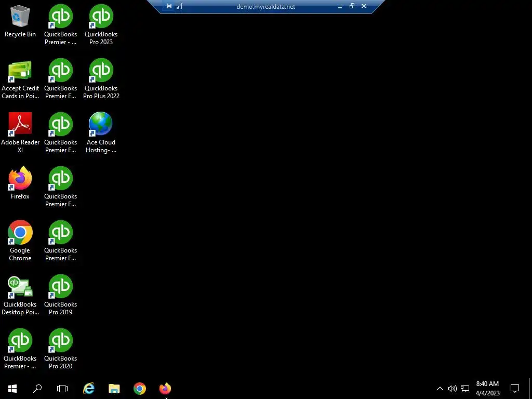Select QuickBooks Premier E... beside Firefox shortcut
Viewport: 532px width, 399px height.
[x=60, y=187]
